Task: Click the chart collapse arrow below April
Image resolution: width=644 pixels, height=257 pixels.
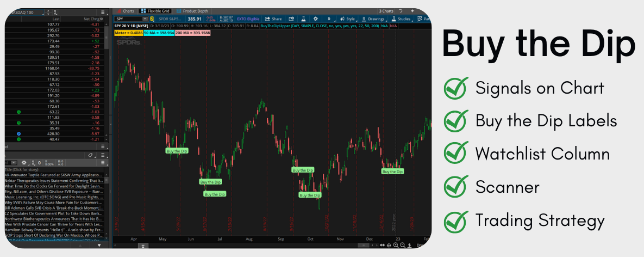Action: 142,246
